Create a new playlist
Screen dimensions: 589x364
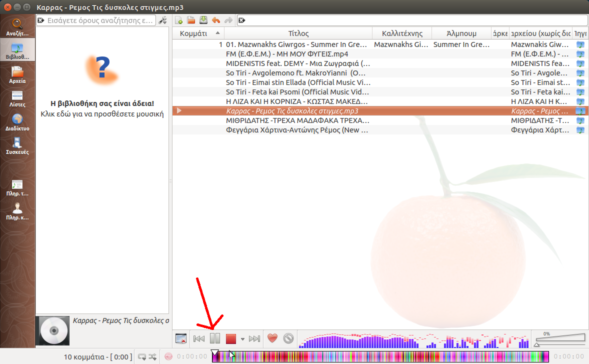coord(179,20)
